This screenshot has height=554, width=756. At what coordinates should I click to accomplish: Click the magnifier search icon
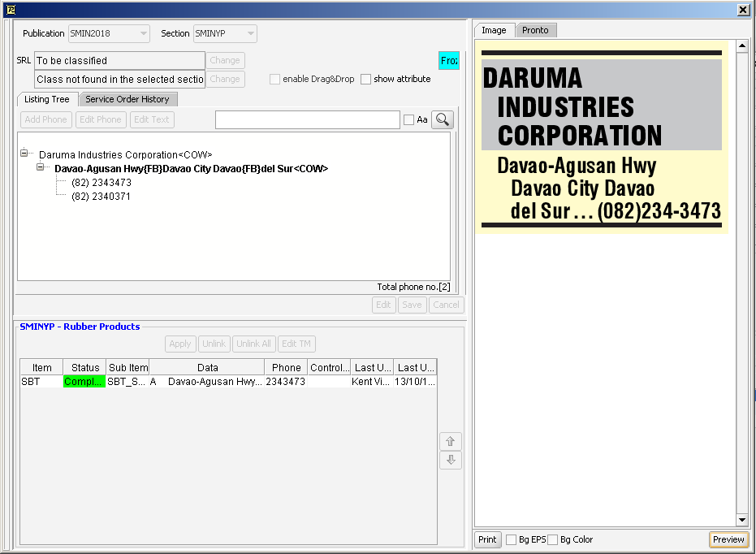click(x=442, y=119)
